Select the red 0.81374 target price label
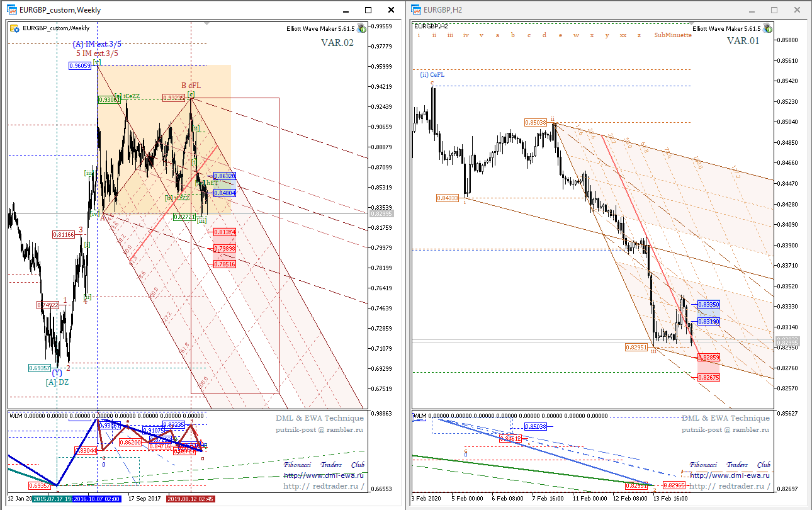 [x=225, y=232]
